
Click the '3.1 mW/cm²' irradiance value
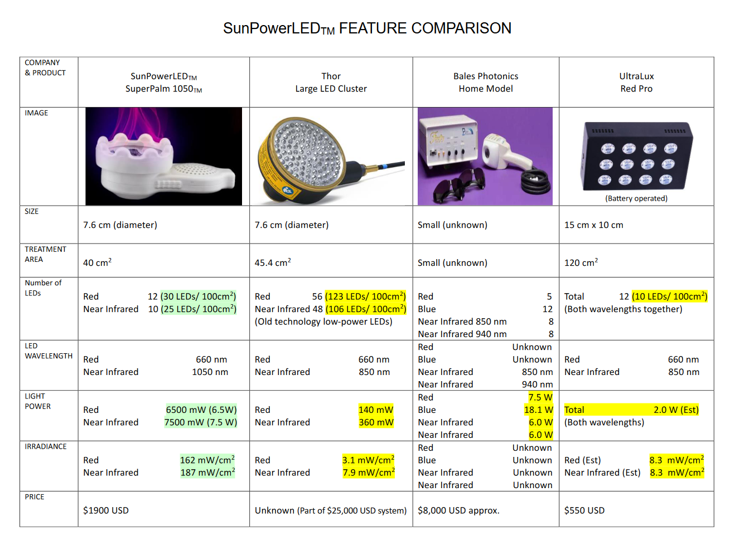[x=369, y=460]
